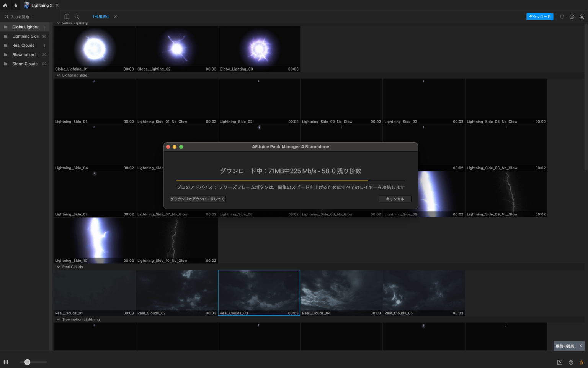Go to the Home tab icon
Viewport: 588px width, 368px height.
click(5, 5)
